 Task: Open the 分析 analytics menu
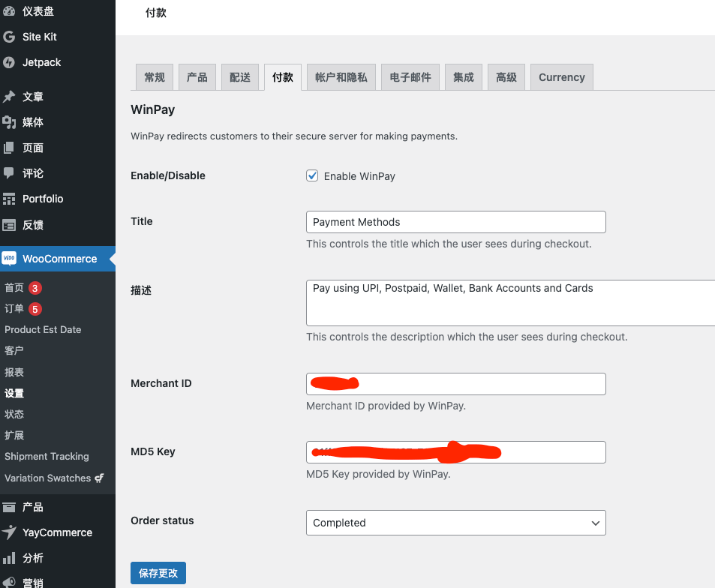58,558
